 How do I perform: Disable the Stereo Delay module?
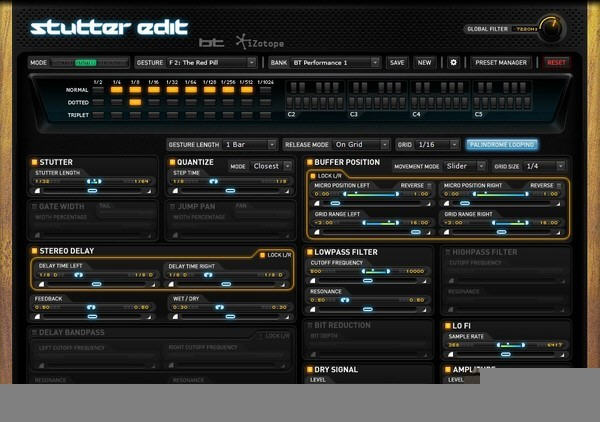[34, 251]
